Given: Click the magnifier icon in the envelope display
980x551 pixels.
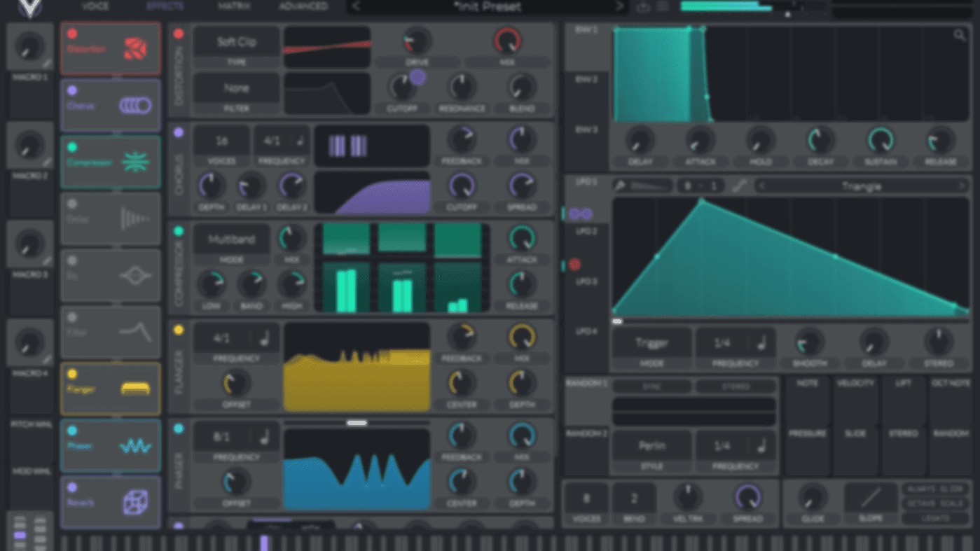Looking at the screenshot, I should (959, 35).
